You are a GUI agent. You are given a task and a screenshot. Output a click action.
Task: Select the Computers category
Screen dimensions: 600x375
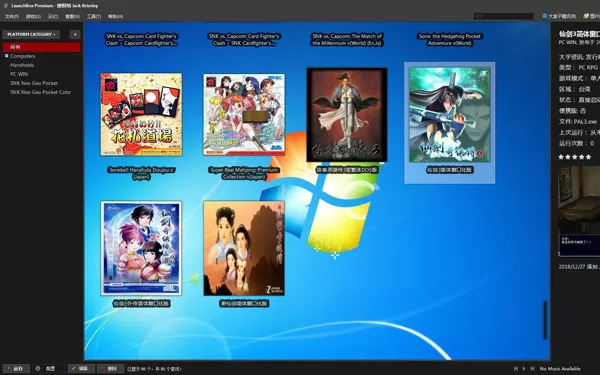23,56
